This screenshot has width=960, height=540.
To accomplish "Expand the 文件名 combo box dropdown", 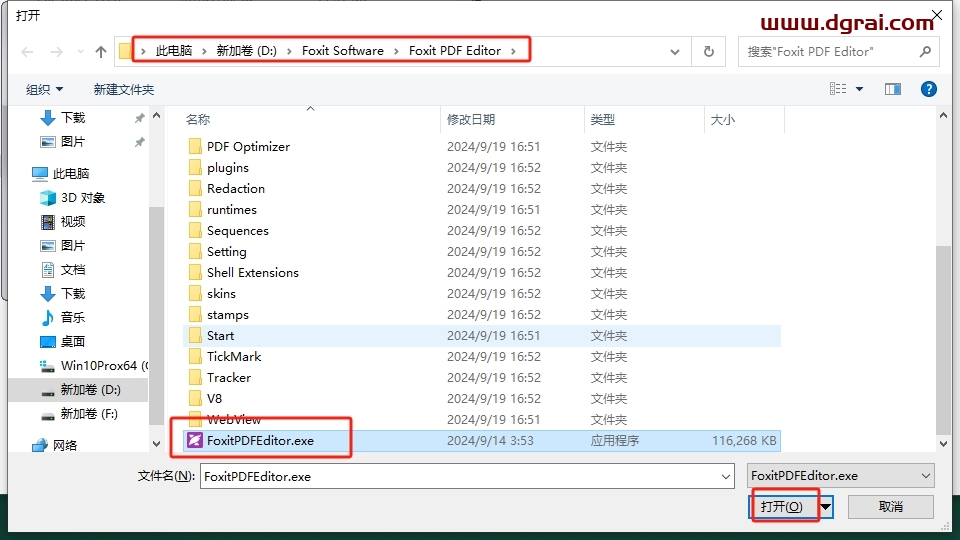I will [726, 476].
